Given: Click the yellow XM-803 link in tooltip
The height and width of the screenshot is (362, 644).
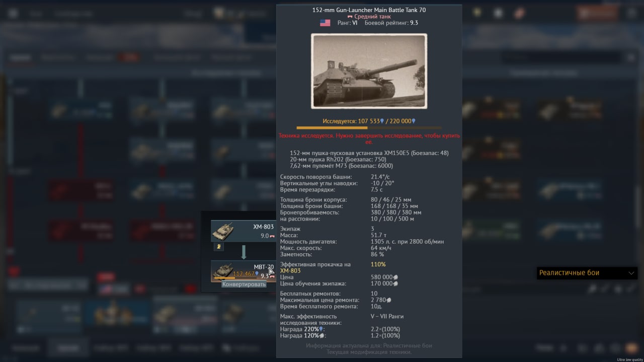Looking at the screenshot, I should (290, 271).
